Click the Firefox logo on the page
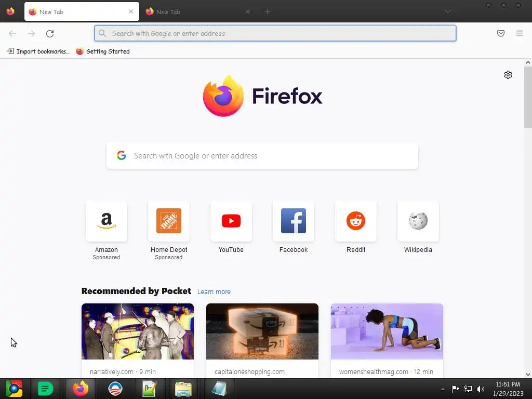Screen dimensions: 532x399 [x=223, y=96]
